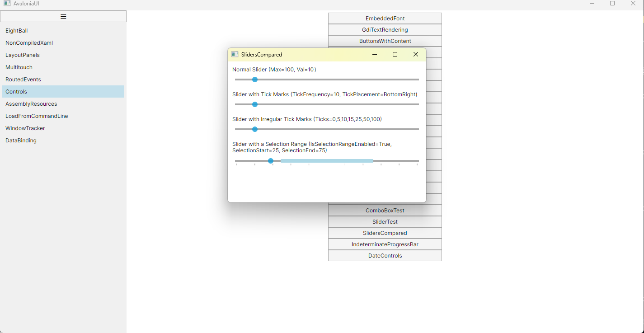Viewport: 644px width, 333px height.
Task: Go to LayoutPanels in sidebar
Action: [62, 55]
